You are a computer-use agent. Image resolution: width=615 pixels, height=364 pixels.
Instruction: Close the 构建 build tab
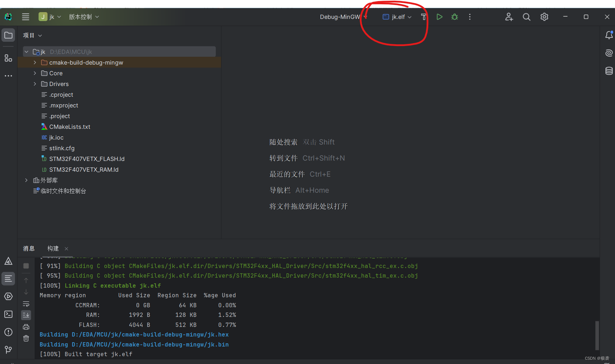pyautogui.click(x=66, y=249)
